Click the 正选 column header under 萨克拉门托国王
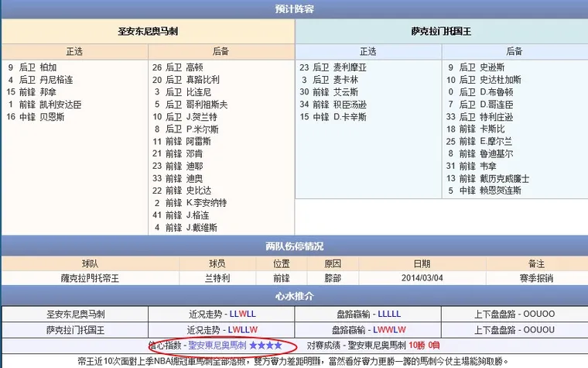This screenshot has width=588, height=368. point(367,51)
